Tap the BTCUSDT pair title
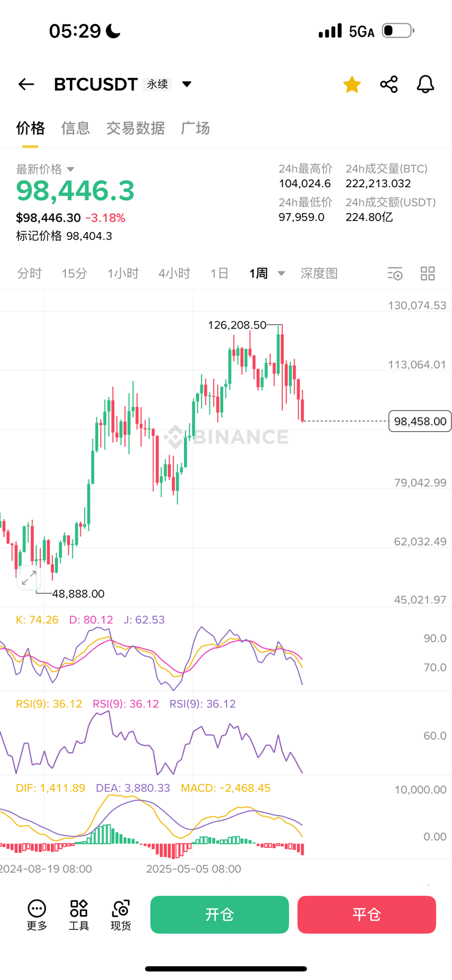 tap(96, 84)
